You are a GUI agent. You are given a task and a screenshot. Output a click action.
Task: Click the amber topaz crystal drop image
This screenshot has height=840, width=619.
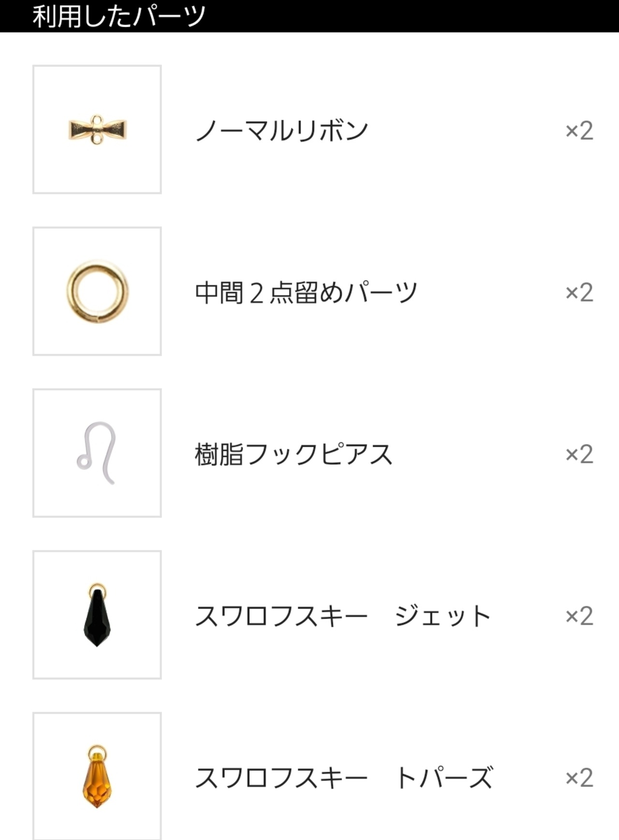97,777
